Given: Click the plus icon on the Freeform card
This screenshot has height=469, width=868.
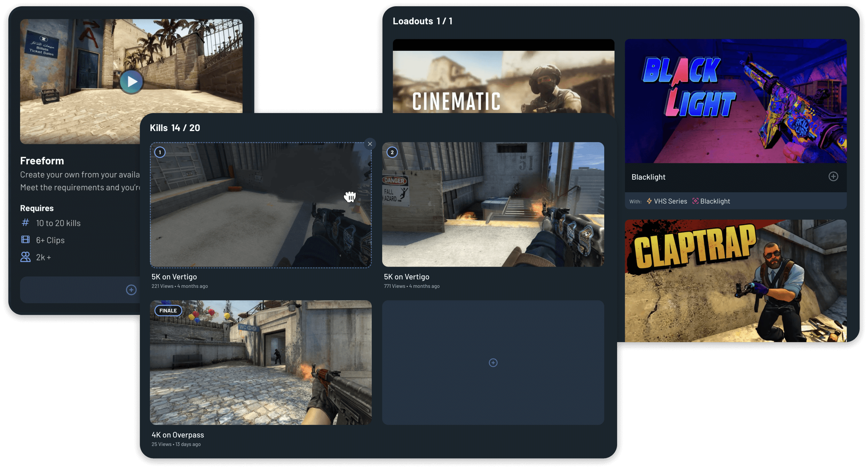Looking at the screenshot, I should coord(131,289).
